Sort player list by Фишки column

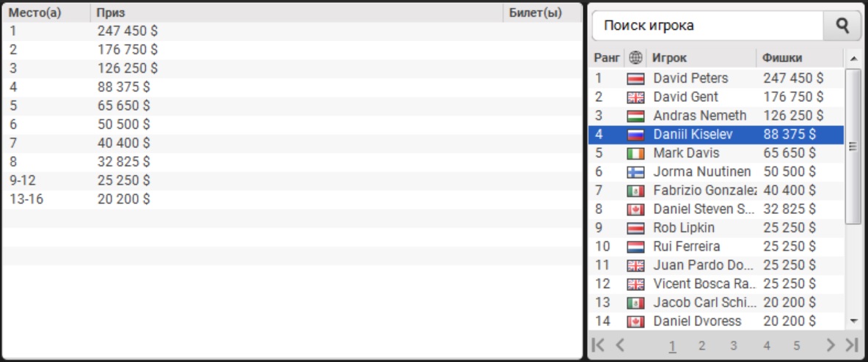coord(800,58)
